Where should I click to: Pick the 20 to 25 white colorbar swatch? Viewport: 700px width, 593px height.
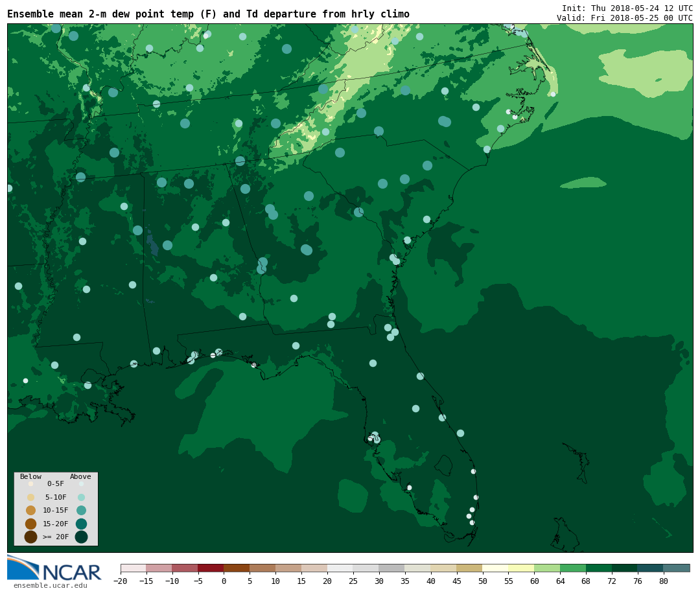[x=340, y=568]
